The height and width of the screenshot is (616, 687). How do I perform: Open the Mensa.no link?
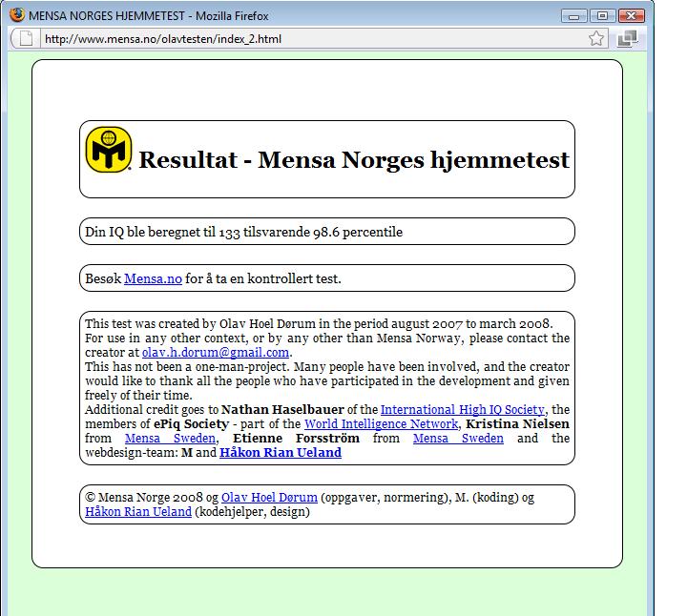tap(153, 278)
